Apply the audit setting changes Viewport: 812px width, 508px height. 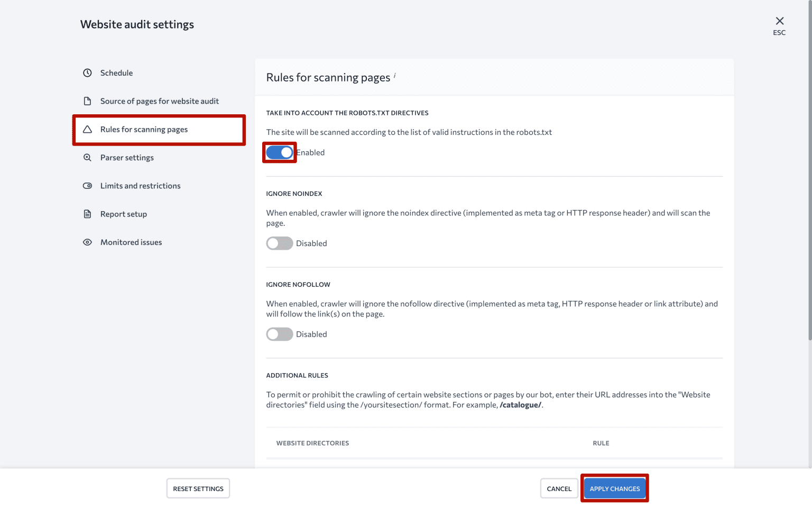pos(614,488)
